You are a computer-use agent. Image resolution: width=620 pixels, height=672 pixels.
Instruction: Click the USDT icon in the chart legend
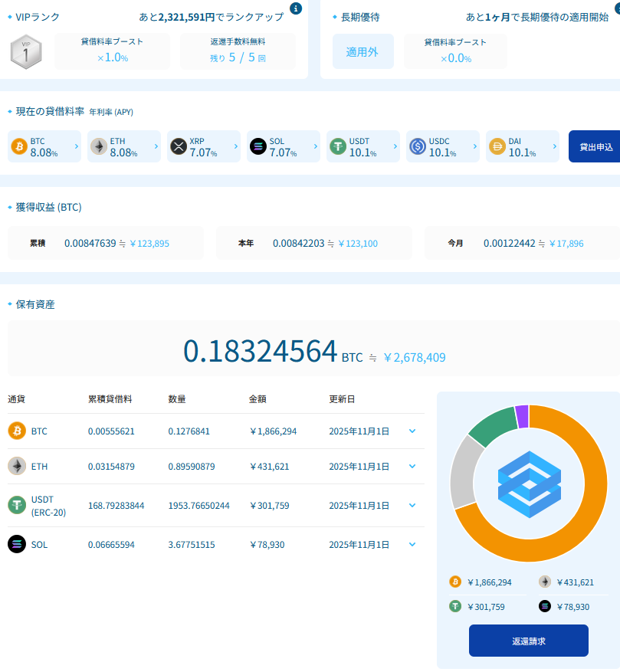pyautogui.click(x=455, y=606)
